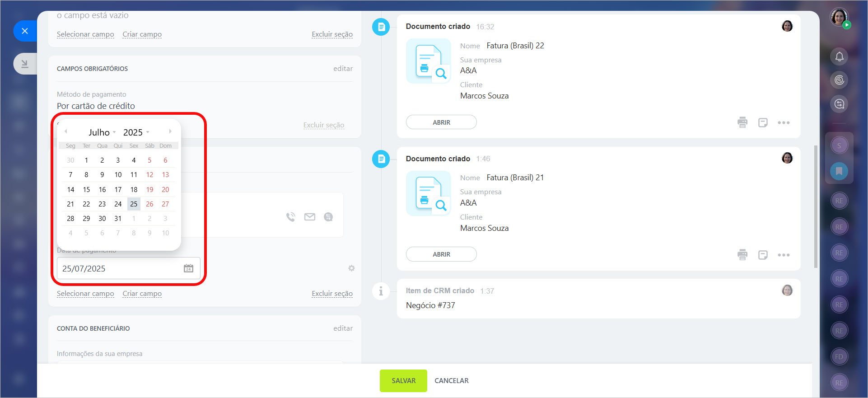Click the green SALVAR button
868x398 pixels.
(x=403, y=381)
